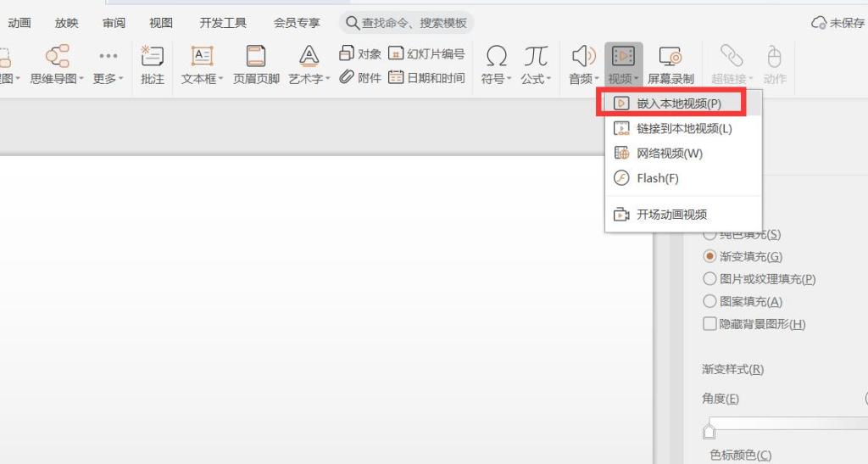868x464 pixels.
Task: Attach a file with 附件
Action: pyautogui.click(x=359, y=77)
